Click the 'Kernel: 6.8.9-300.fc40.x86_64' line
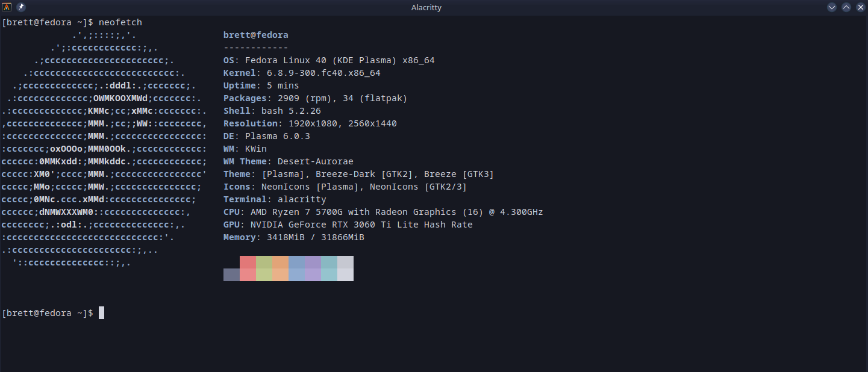This screenshot has height=372, width=868. click(302, 73)
